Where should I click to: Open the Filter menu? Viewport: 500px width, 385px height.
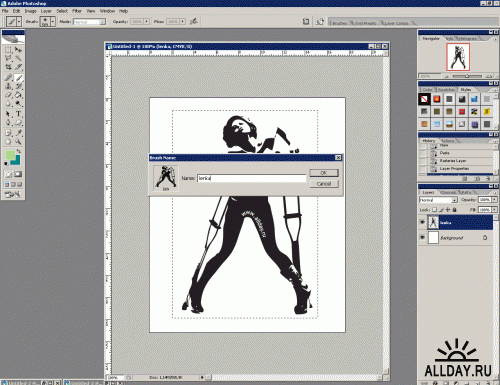(x=77, y=11)
